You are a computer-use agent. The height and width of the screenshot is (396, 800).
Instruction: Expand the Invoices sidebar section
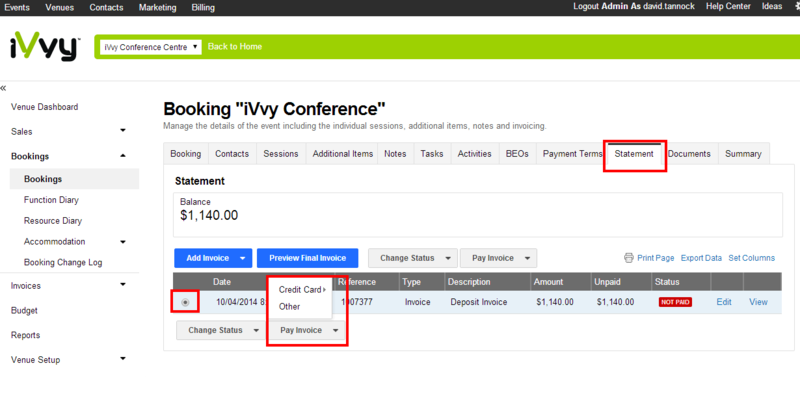122,285
